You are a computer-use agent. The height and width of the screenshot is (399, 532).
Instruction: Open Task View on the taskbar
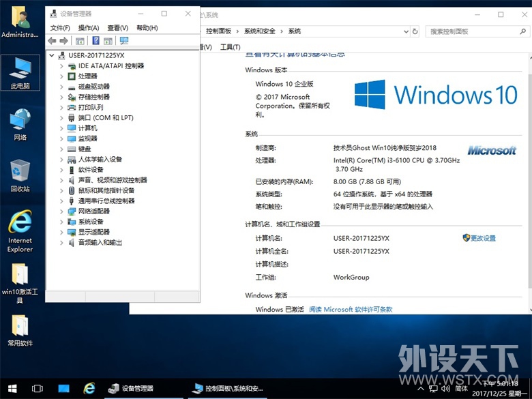pyautogui.click(x=38, y=389)
